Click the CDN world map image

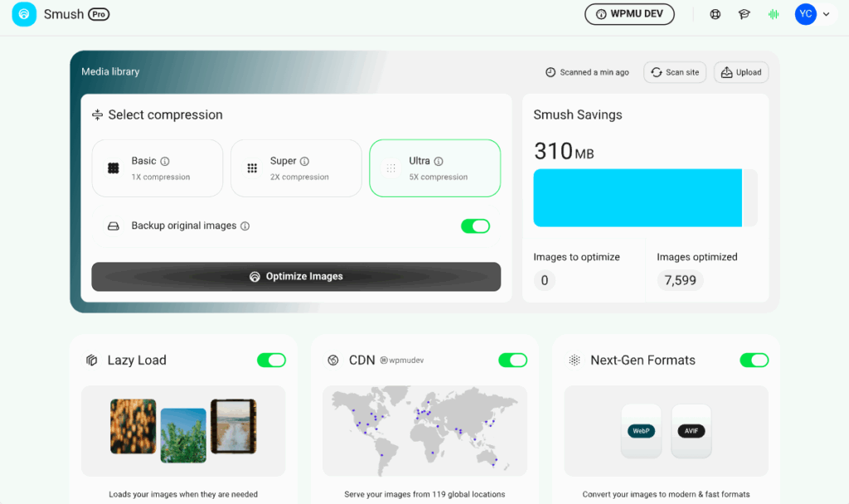(x=425, y=431)
